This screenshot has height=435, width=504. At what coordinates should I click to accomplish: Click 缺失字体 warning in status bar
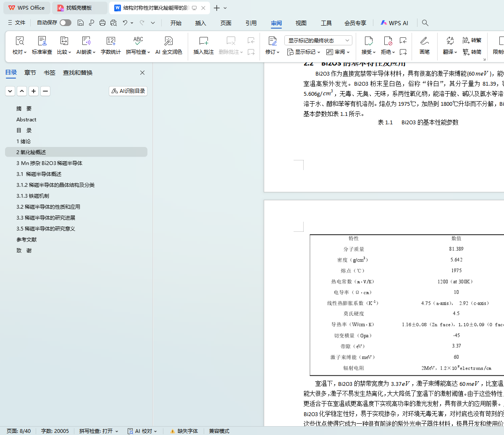pos(184,431)
